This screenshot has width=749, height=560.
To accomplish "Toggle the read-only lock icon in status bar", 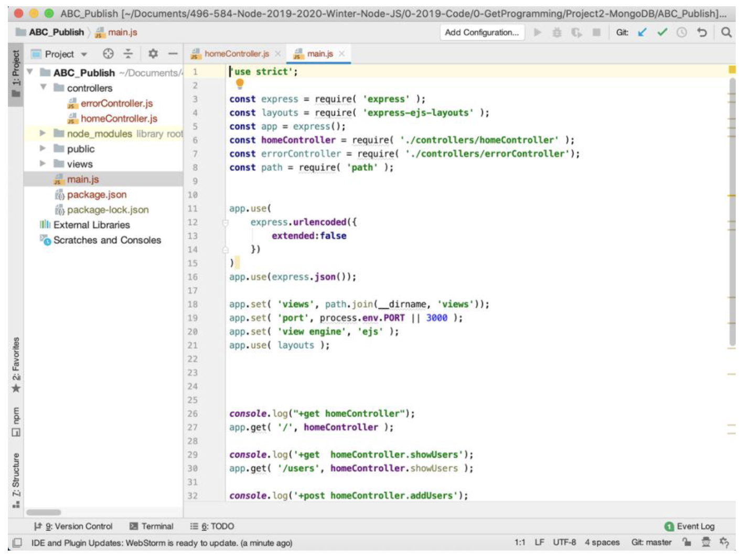I will 687,542.
